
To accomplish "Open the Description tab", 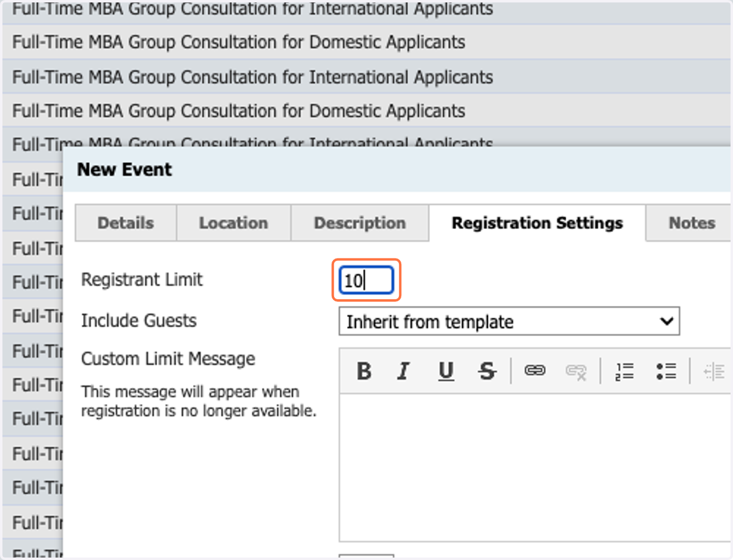I will coord(360,223).
